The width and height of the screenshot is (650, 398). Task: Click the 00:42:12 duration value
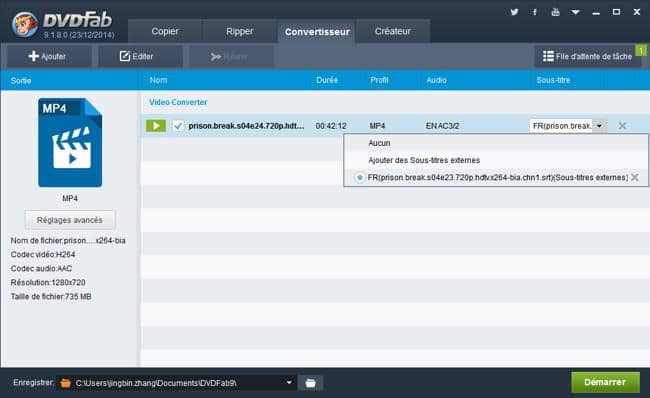(x=331, y=126)
